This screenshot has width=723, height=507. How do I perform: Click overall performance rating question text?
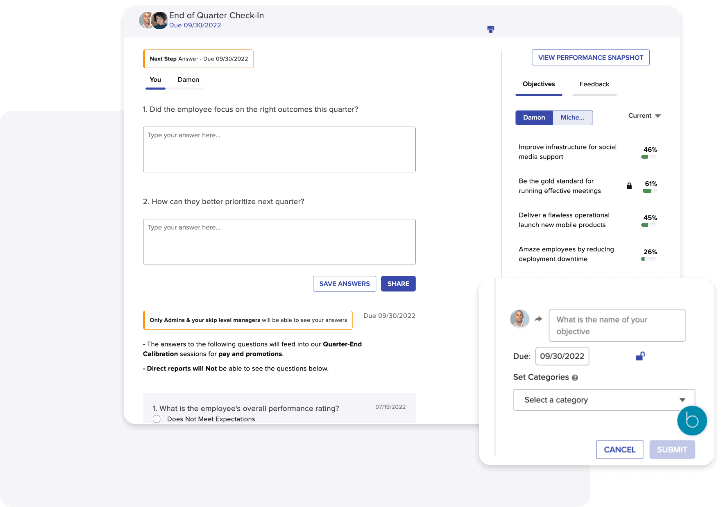[x=246, y=408]
